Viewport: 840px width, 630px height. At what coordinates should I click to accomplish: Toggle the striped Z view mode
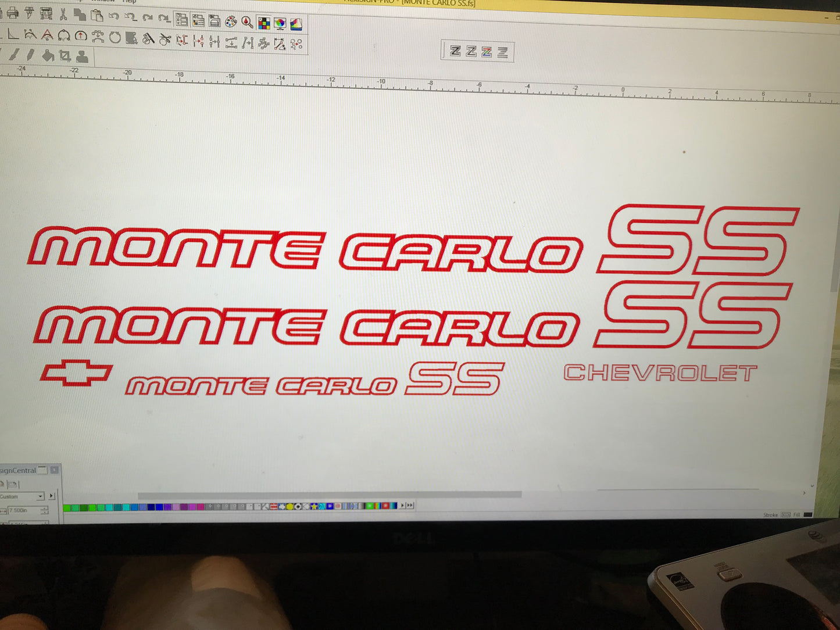(502, 53)
